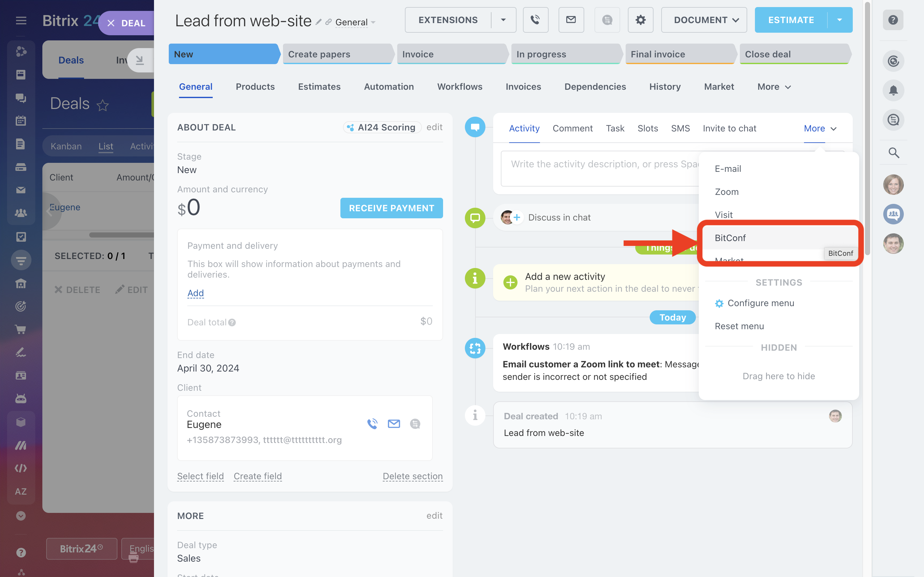Viewport: 924px width, 577px height.
Task: Click the phone call icon in the header
Action: pyautogui.click(x=535, y=20)
